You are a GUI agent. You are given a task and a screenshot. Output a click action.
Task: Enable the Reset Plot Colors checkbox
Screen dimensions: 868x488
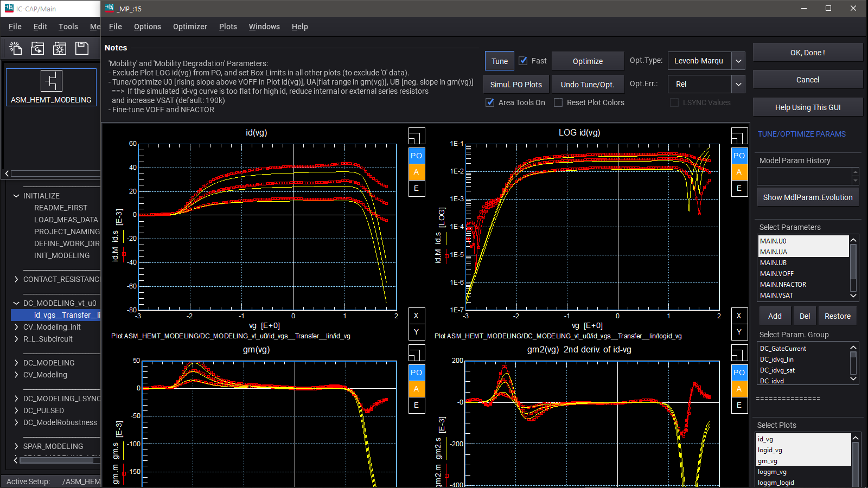coord(558,102)
